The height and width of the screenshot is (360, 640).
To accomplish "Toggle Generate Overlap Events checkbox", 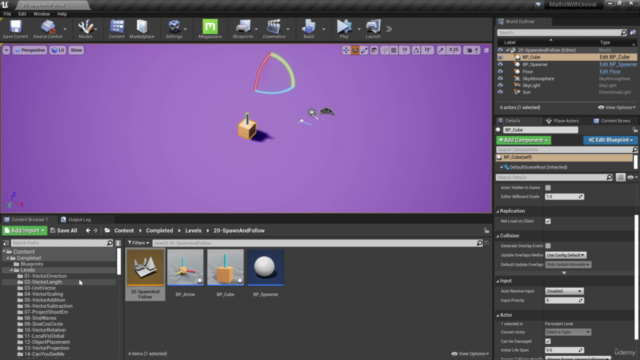I will tap(548, 246).
